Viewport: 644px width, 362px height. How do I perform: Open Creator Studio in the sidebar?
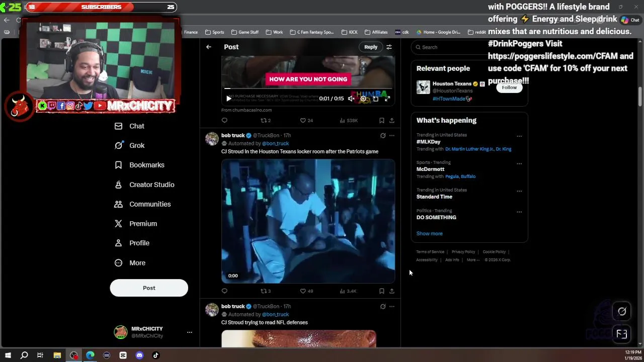pyautogui.click(x=144, y=185)
